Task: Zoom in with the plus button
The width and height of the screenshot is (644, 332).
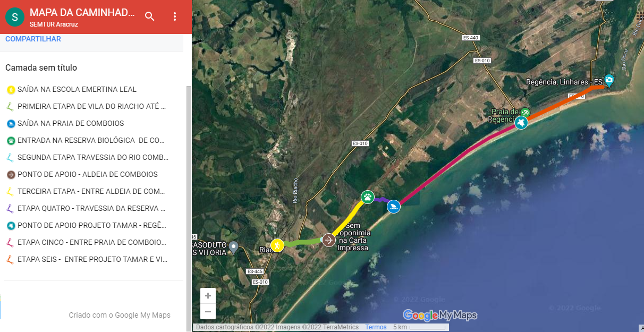Action: click(208, 296)
